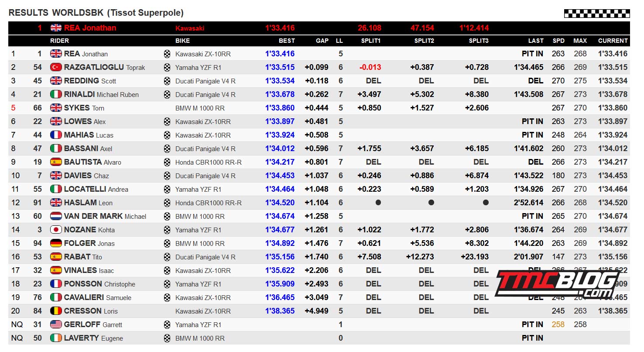Select the gap value "+1.258"

point(316,216)
